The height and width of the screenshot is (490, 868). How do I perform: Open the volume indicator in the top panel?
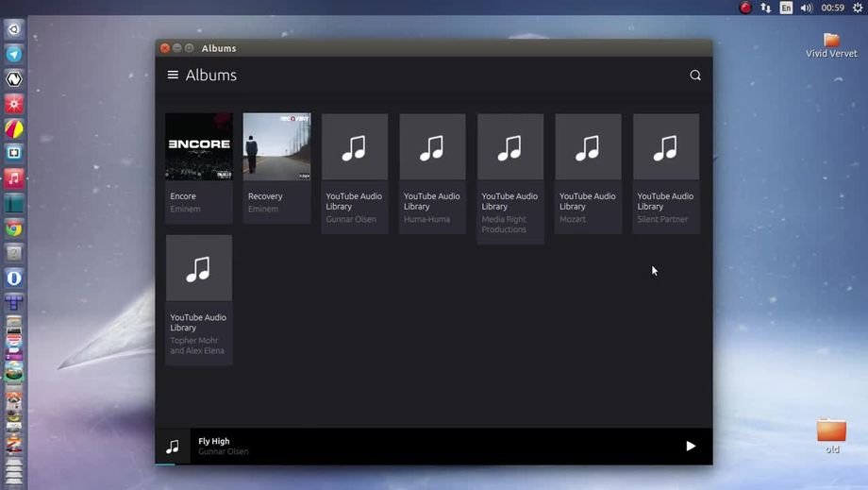[x=807, y=8]
